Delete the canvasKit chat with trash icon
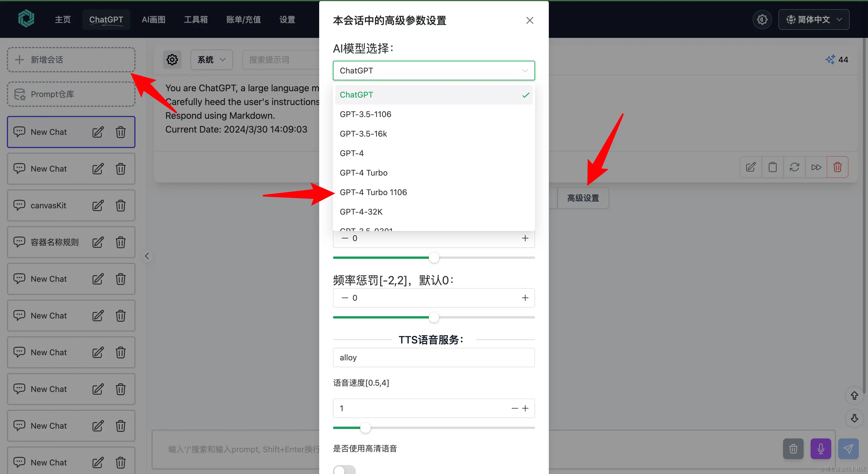The width and height of the screenshot is (868, 474). 121,205
